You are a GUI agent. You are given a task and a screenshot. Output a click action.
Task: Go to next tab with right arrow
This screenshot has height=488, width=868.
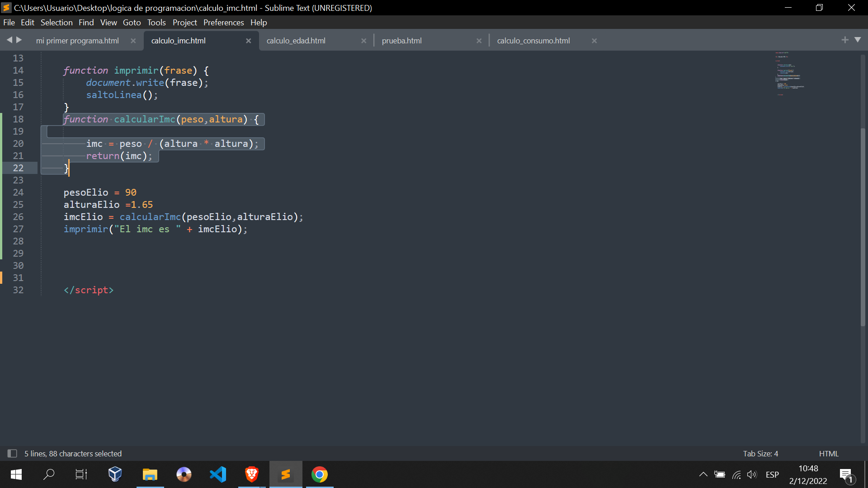point(19,40)
